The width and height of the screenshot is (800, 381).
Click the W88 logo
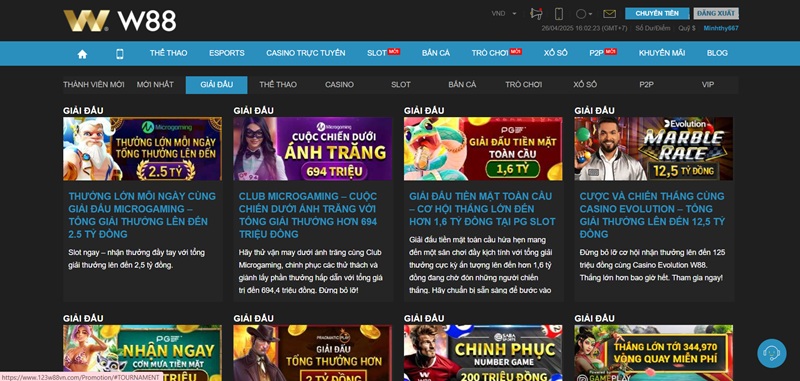pyautogui.click(x=120, y=21)
